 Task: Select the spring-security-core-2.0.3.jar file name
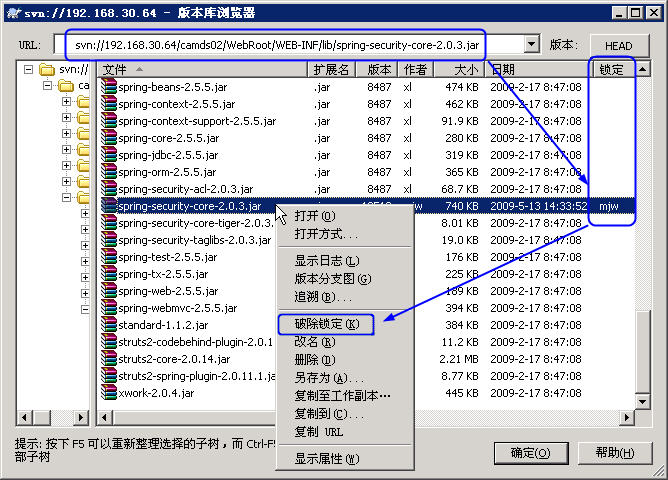190,206
